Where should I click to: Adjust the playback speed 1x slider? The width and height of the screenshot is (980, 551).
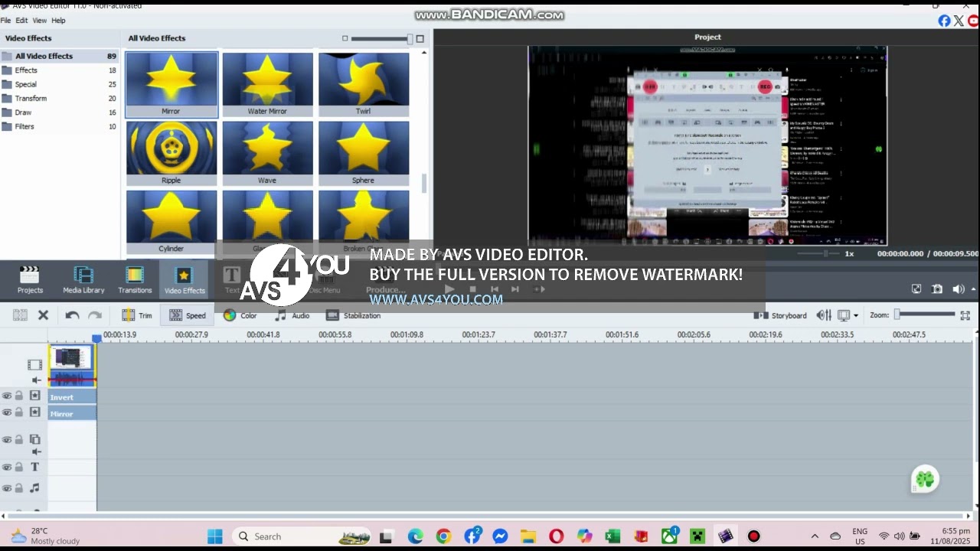click(819, 253)
